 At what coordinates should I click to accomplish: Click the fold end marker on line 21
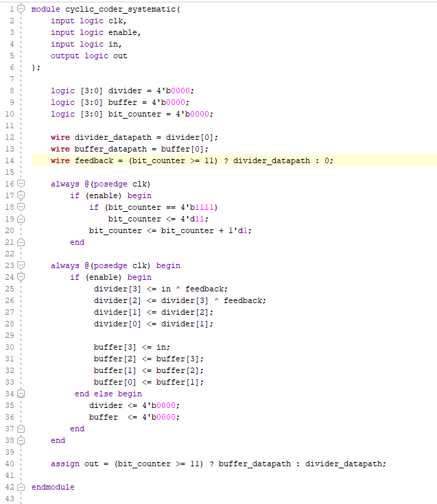click(x=21, y=242)
